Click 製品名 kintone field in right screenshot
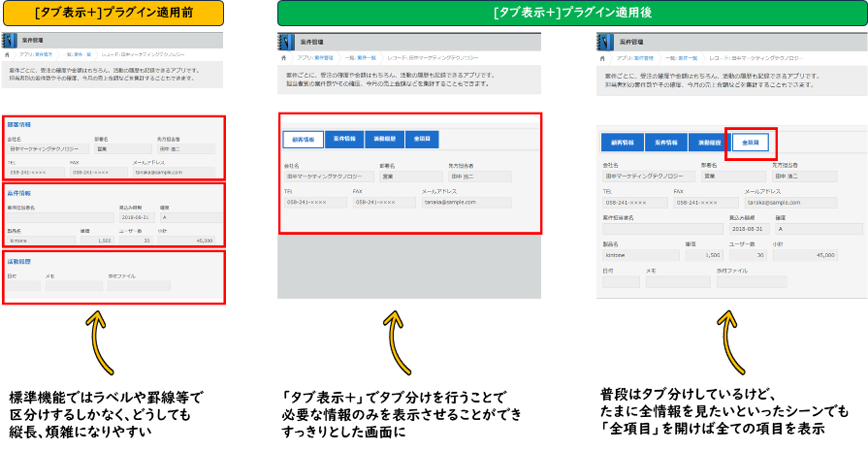Image resolution: width=868 pixels, height=450 pixels. [641, 255]
